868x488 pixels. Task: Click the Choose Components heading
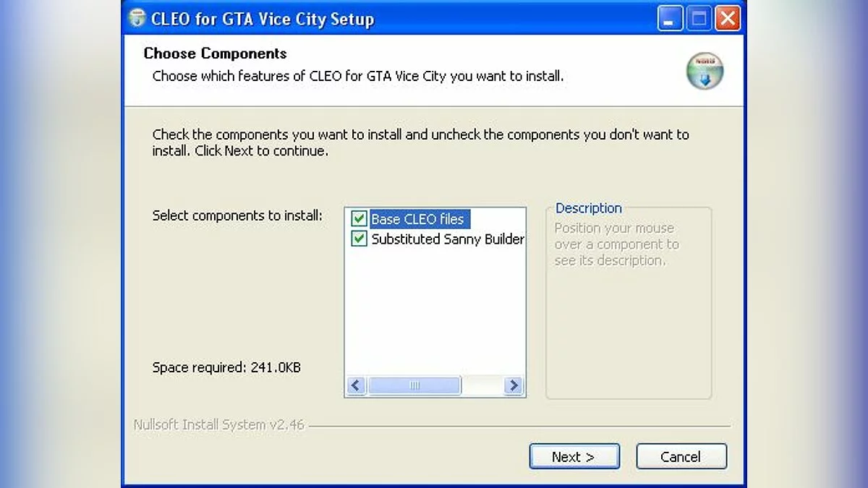(215, 53)
